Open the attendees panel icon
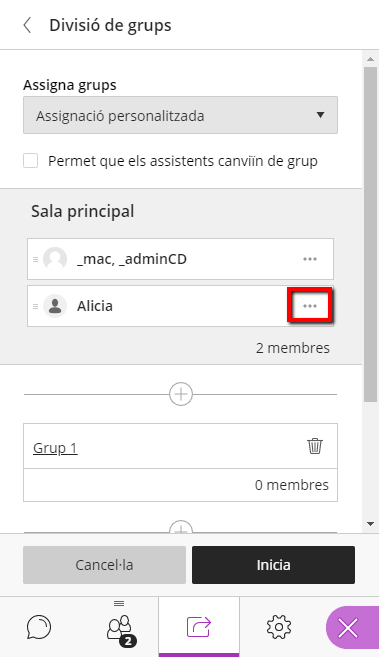 [121, 629]
